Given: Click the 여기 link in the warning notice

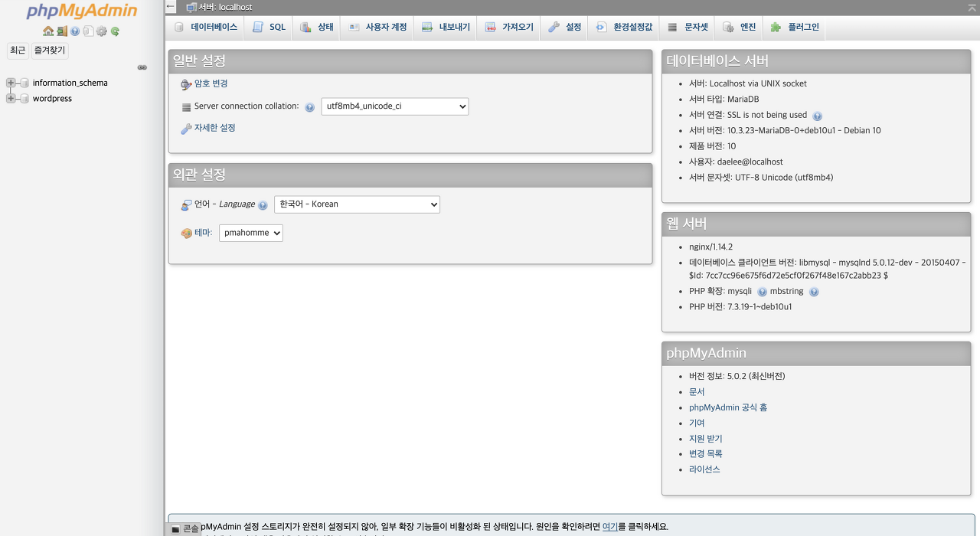Looking at the screenshot, I should coord(610,527).
